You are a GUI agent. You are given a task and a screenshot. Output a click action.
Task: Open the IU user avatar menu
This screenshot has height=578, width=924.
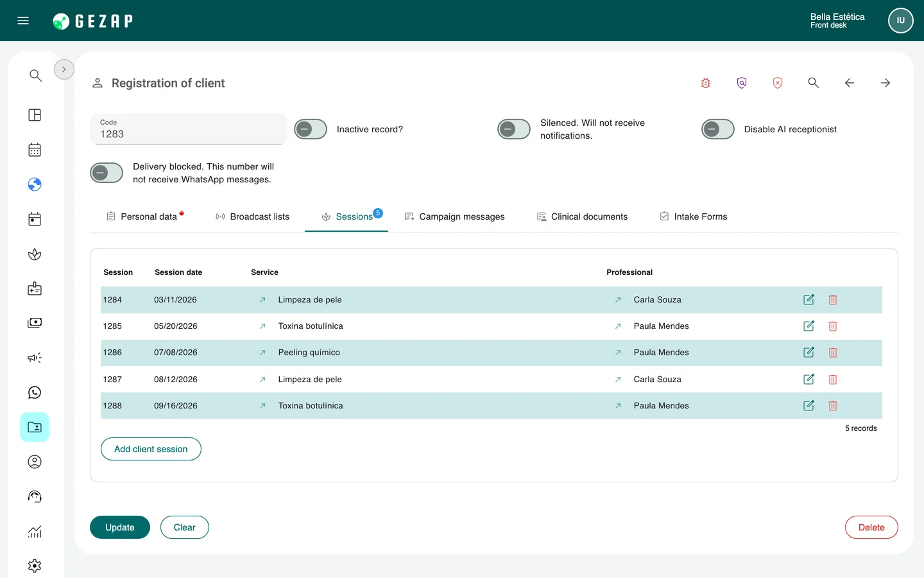[x=901, y=21]
